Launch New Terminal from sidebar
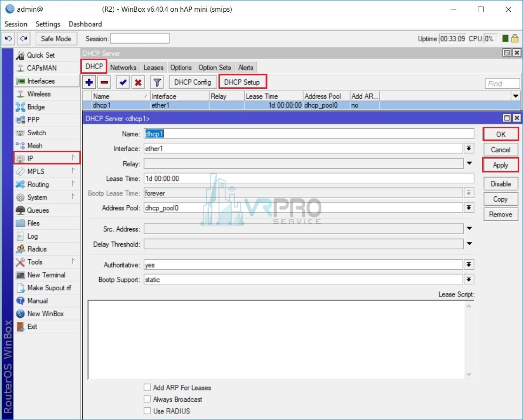This screenshot has height=420, width=523. coord(47,275)
